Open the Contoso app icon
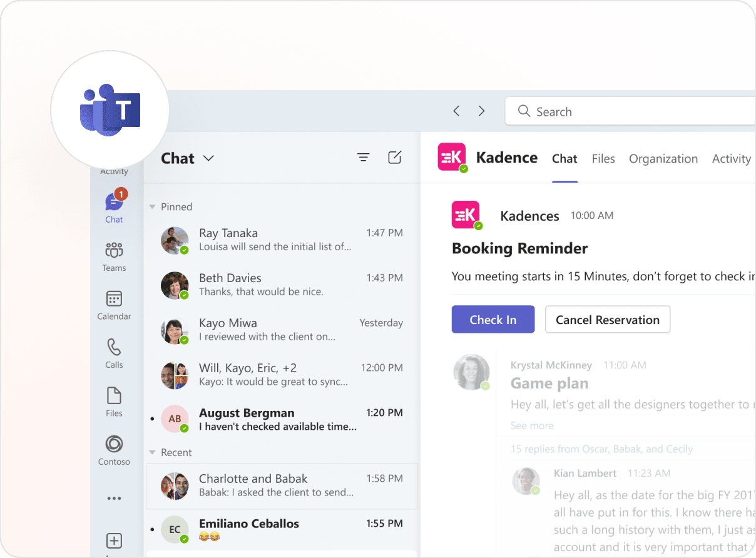 (114, 450)
